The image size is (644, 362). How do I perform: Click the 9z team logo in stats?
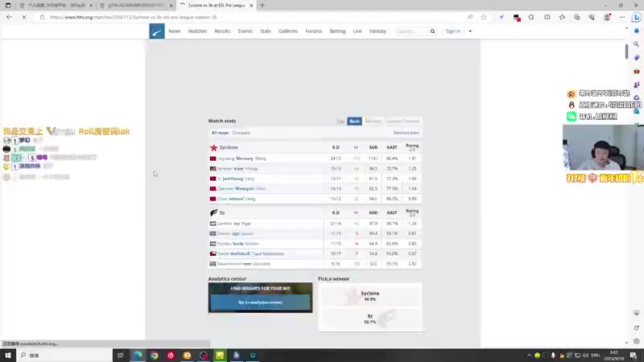tap(213, 212)
